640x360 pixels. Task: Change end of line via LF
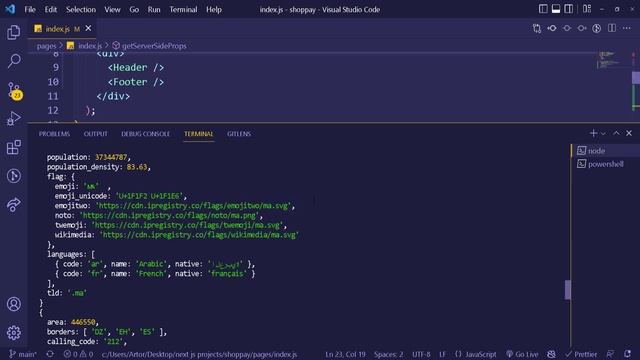(x=442, y=354)
